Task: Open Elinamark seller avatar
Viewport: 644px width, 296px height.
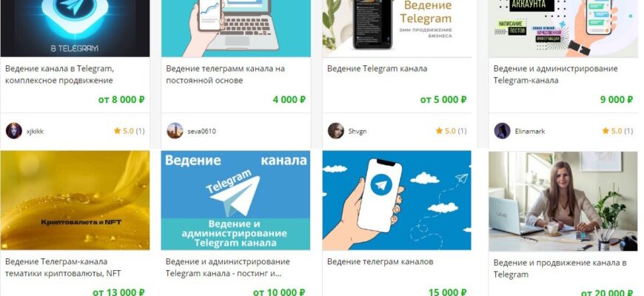Action: pyautogui.click(x=502, y=131)
